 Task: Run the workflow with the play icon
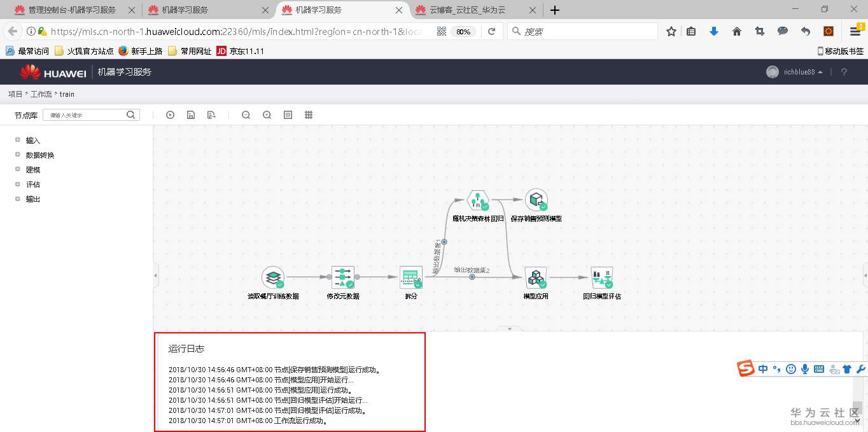pos(170,115)
